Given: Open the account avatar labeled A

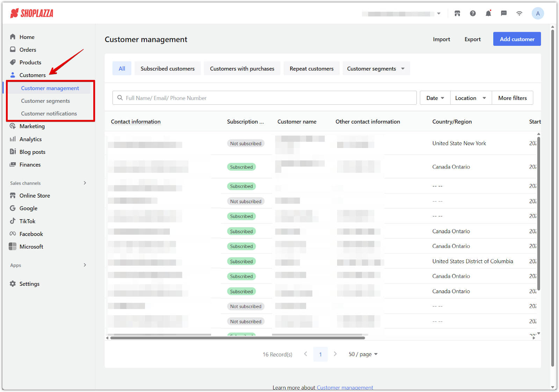Looking at the screenshot, I should click(538, 14).
